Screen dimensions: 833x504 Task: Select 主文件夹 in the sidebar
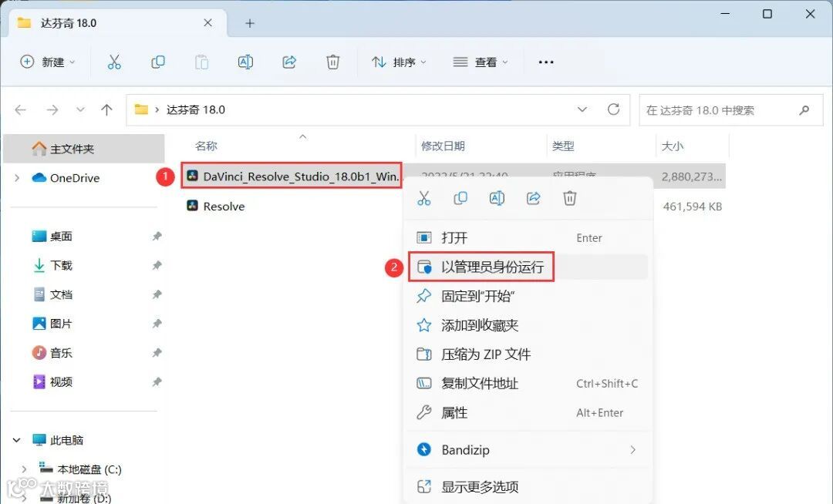[84, 149]
